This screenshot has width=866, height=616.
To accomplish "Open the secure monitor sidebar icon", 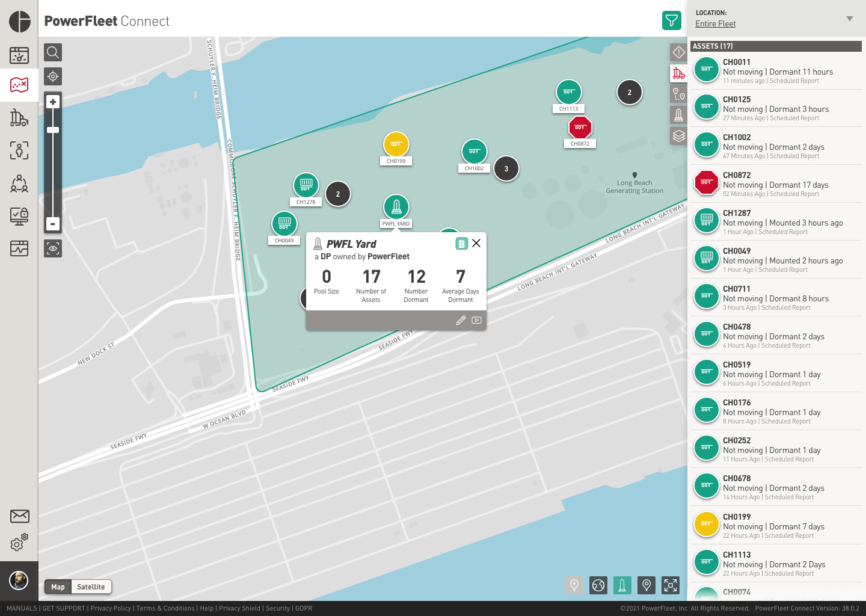I will pos(19,215).
